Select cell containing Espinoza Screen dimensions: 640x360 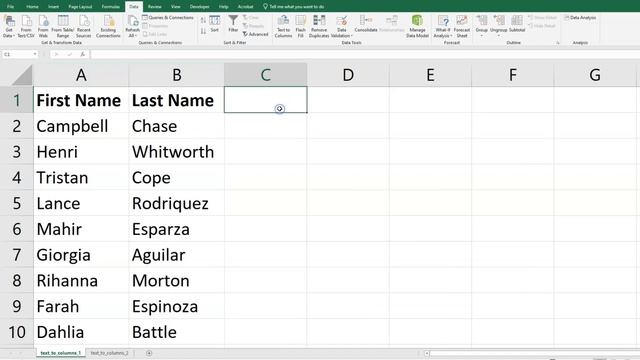[x=176, y=306]
